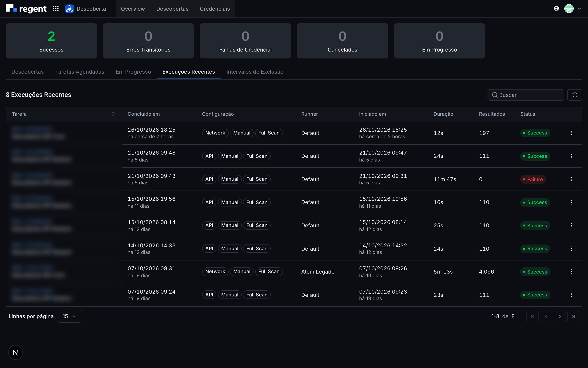Screen dimensions: 588x368
Task: Go to the first page
Action: (532, 316)
